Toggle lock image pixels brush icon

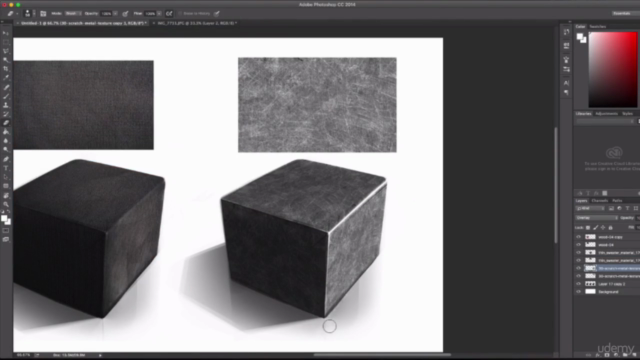pos(596,227)
